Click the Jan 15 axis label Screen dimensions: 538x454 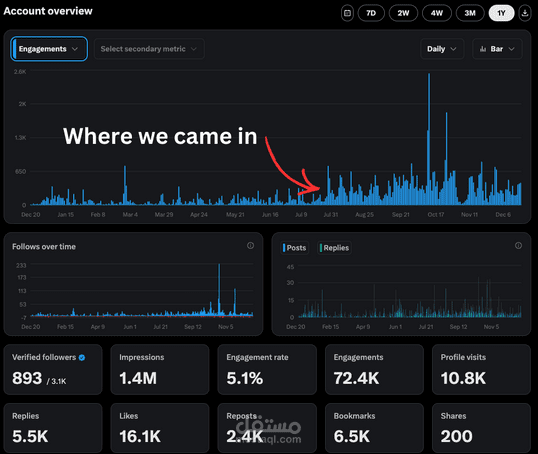pyautogui.click(x=66, y=214)
